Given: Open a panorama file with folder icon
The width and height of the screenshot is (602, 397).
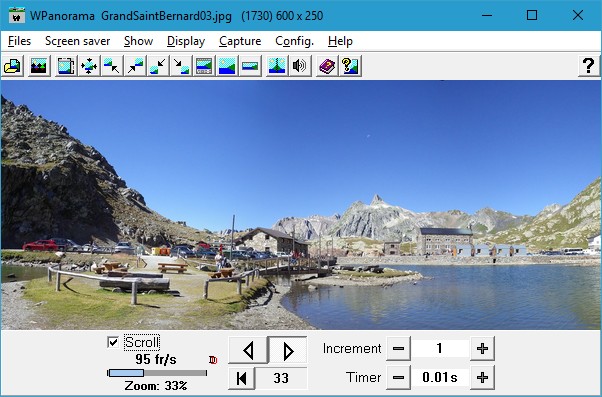Looking at the screenshot, I should (x=13, y=66).
